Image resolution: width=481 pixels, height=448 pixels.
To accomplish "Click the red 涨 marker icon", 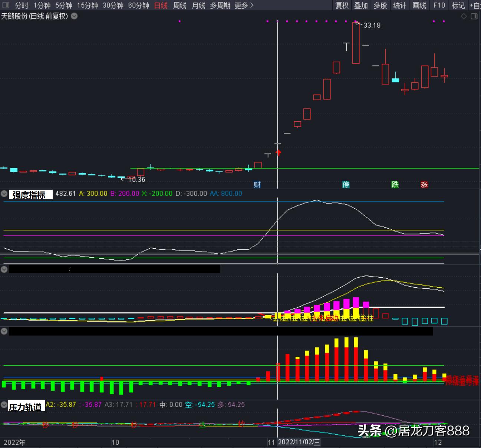I will (424, 184).
